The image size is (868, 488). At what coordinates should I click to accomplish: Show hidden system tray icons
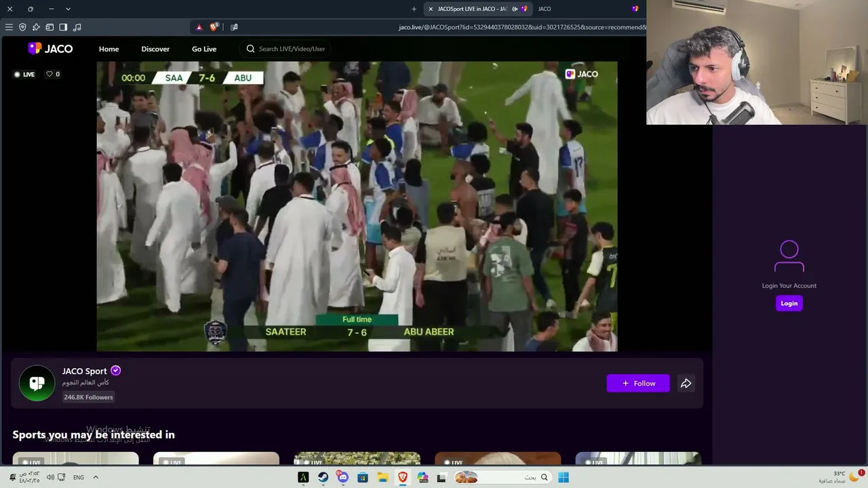click(x=96, y=477)
